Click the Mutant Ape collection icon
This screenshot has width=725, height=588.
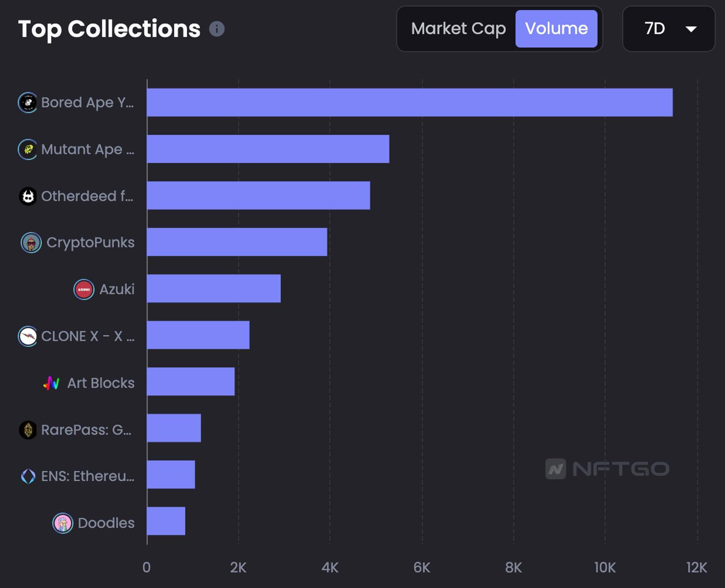click(28, 150)
